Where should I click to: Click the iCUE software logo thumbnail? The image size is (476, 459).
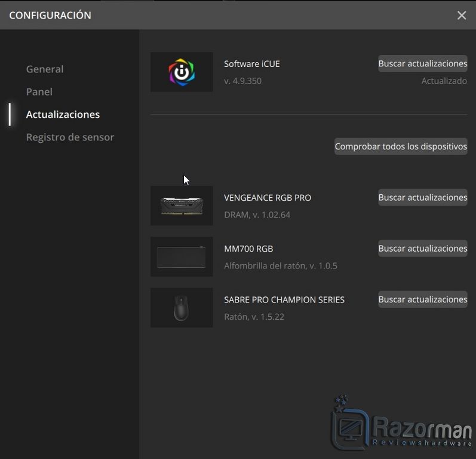pyautogui.click(x=182, y=72)
